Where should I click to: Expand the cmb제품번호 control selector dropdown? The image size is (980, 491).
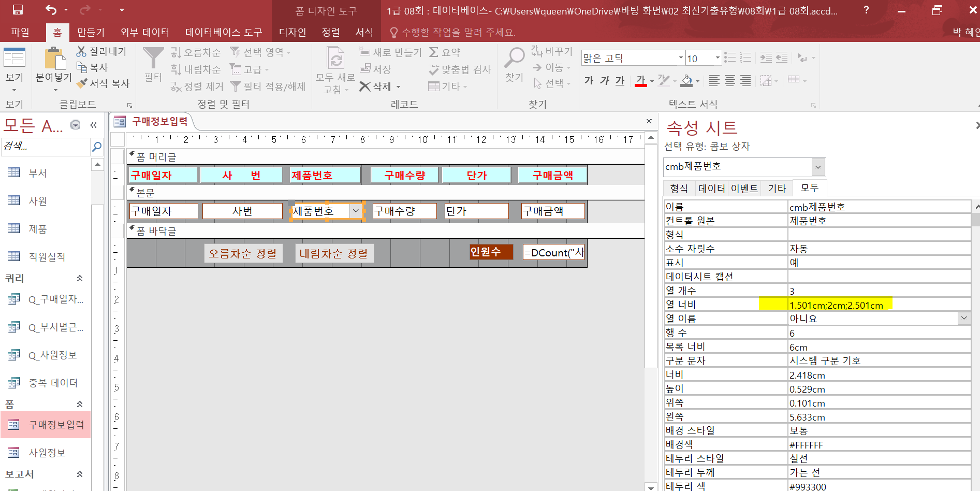[x=818, y=167]
